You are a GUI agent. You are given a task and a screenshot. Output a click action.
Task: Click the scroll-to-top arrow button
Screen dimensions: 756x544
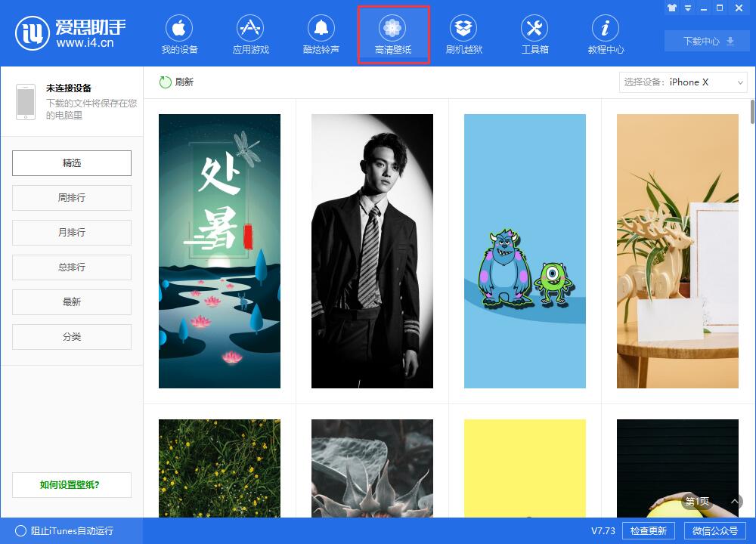coord(735,501)
